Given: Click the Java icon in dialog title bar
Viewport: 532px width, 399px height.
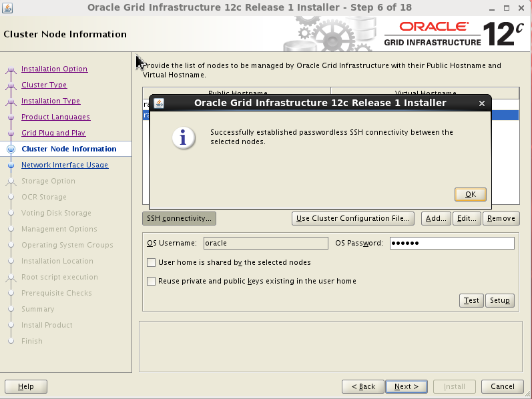Looking at the screenshot, I should click(159, 103).
